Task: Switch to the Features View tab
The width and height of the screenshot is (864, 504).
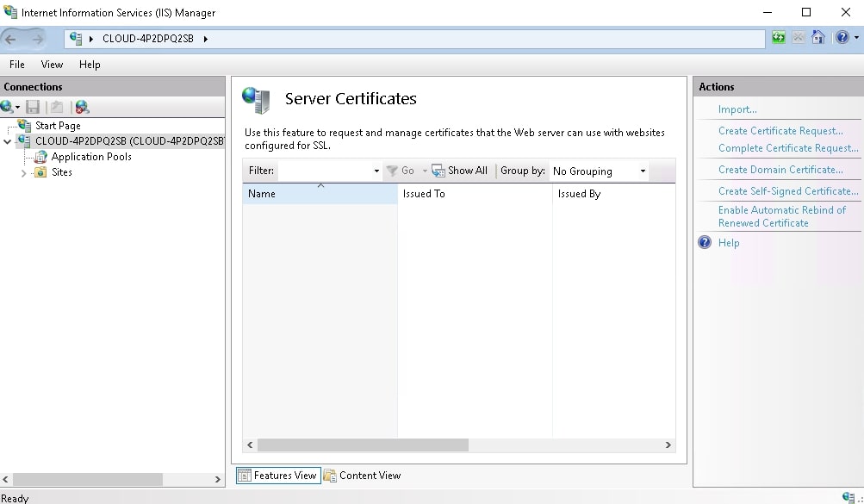Action: pyautogui.click(x=278, y=476)
